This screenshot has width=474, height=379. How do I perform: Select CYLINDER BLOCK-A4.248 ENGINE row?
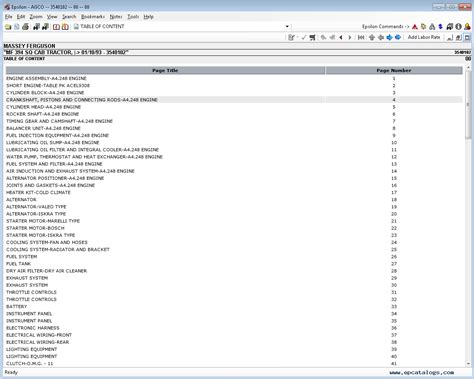click(234, 93)
